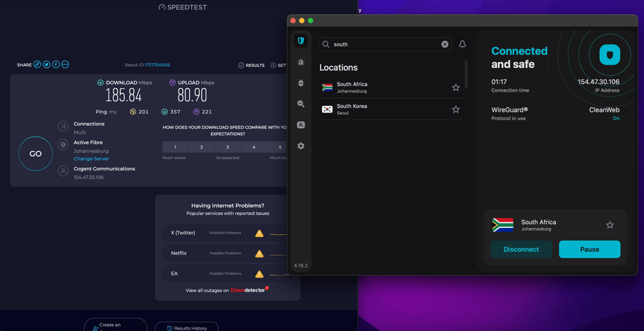
Task: Click the Locations list scrollbar
Action: coord(466,73)
